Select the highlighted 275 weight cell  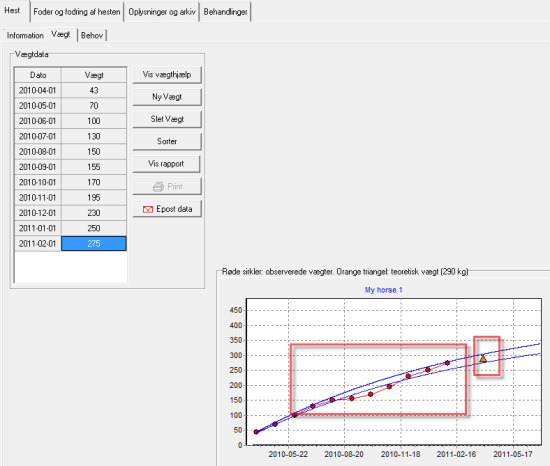click(94, 243)
